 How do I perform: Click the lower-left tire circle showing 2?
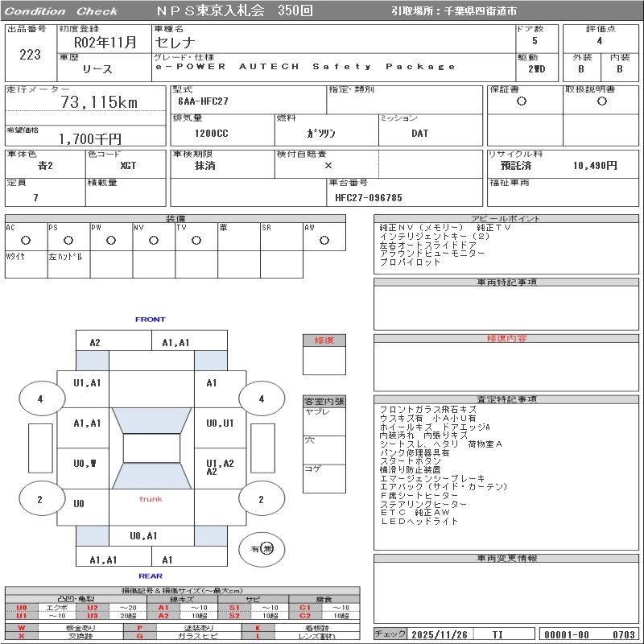click(x=40, y=499)
